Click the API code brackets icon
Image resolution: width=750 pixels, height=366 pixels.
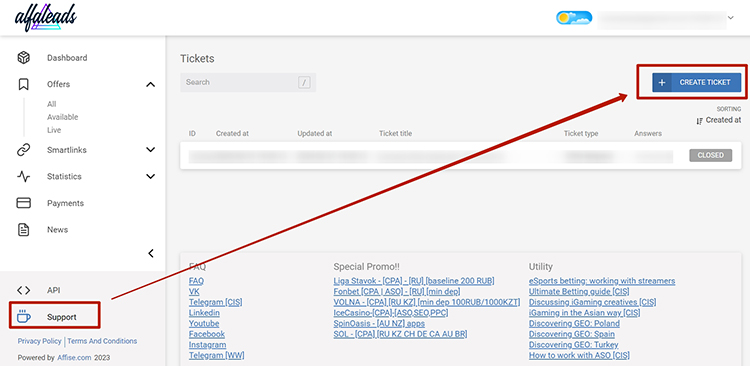tap(23, 290)
